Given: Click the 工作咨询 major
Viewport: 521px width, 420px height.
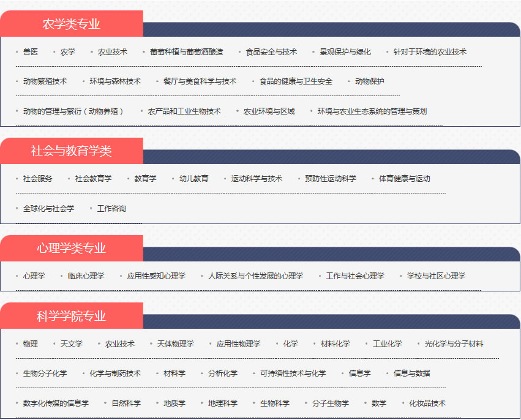Looking at the screenshot, I should (x=111, y=209).
